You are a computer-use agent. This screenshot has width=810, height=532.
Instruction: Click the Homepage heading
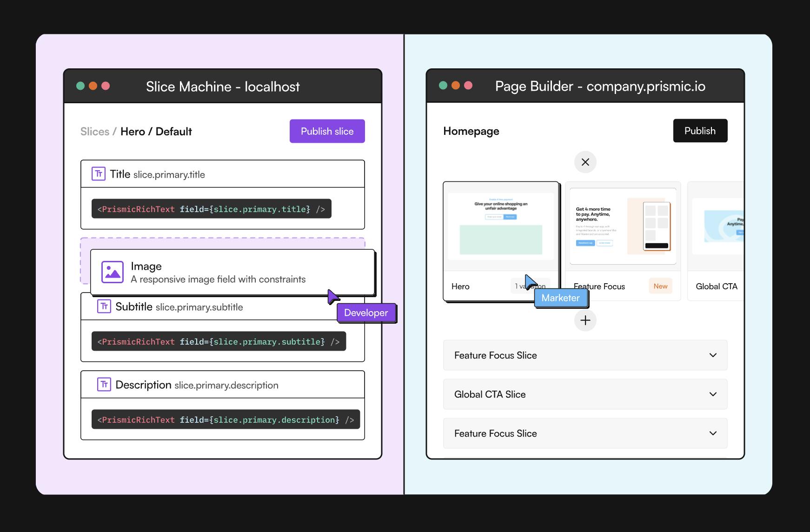click(471, 131)
